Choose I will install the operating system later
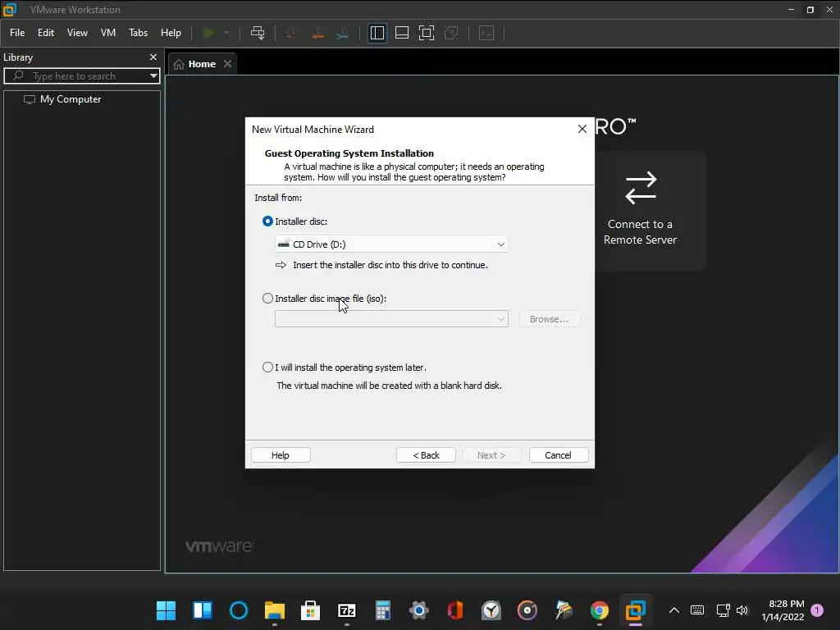This screenshot has height=630, width=840. click(267, 367)
